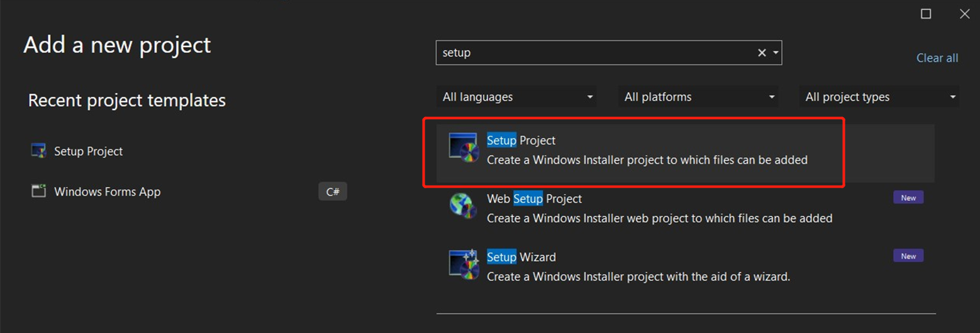Image resolution: width=980 pixels, height=333 pixels.
Task: Clear the search text with the X icon
Action: click(x=762, y=53)
